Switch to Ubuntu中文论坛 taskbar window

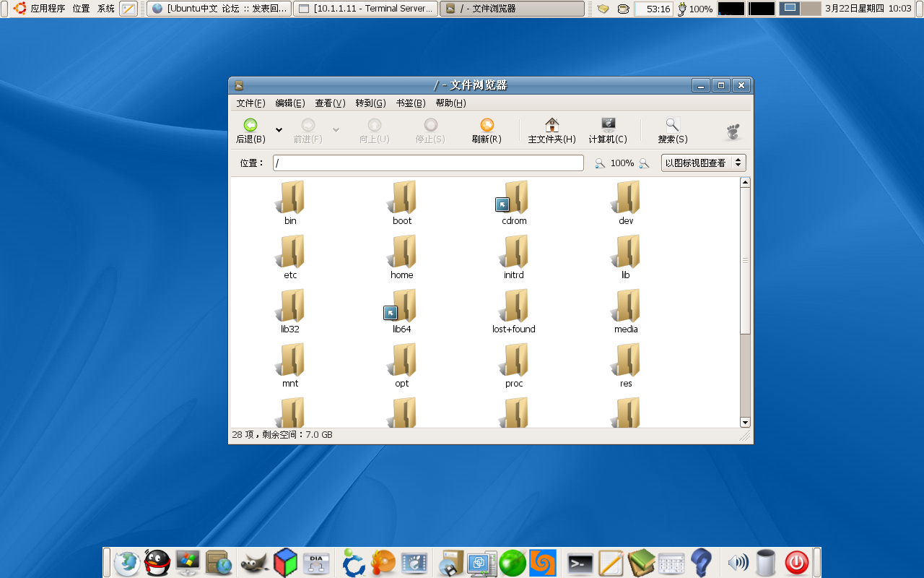click(219, 9)
